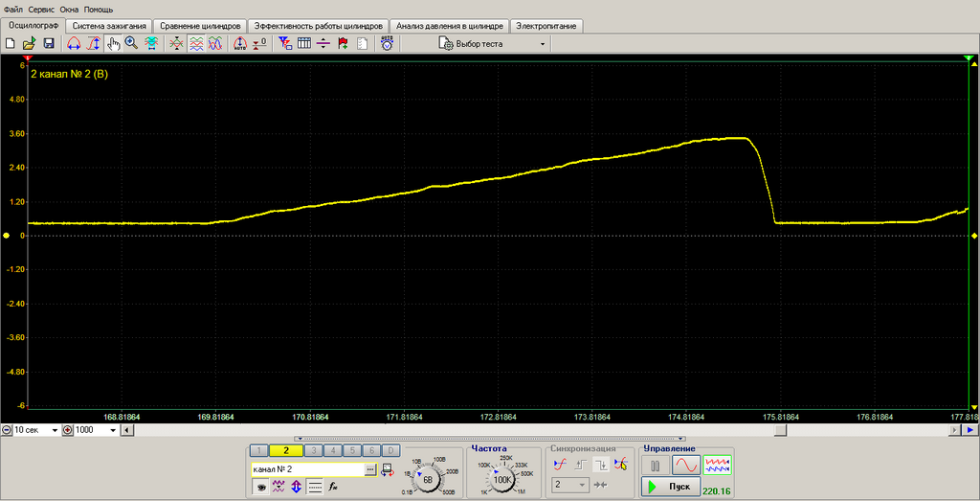Click the Пуск start button
980x501 pixels.
click(x=670, y=487)
